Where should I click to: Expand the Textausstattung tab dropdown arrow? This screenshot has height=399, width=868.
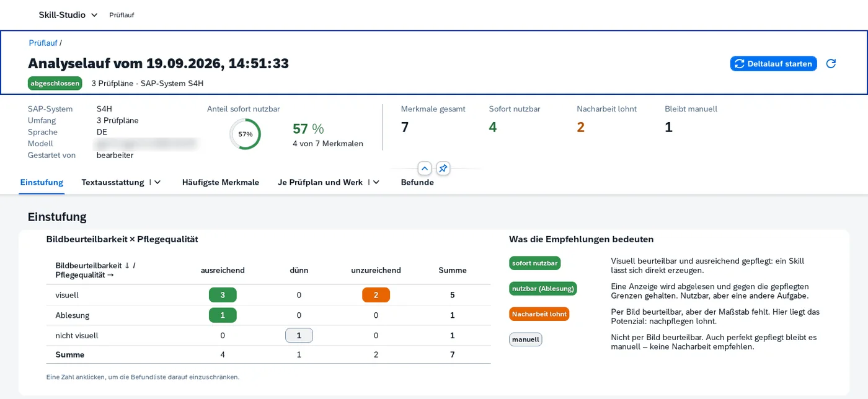[x=157, y=182]
